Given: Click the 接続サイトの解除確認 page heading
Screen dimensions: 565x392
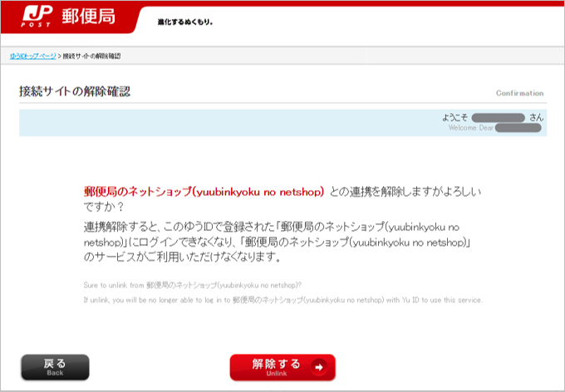Looking at the screenshot, I should pos(75,91).
